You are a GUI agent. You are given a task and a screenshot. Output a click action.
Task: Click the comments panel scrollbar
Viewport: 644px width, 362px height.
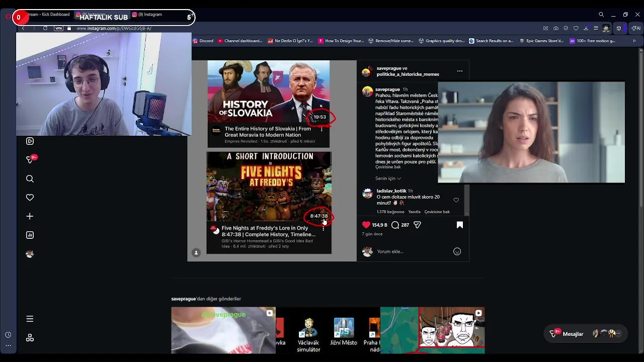click(466, 200)
